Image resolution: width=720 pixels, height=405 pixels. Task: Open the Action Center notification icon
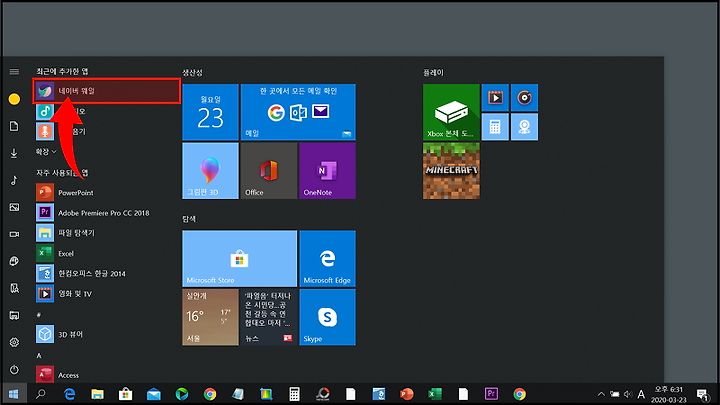click(703, 394)
